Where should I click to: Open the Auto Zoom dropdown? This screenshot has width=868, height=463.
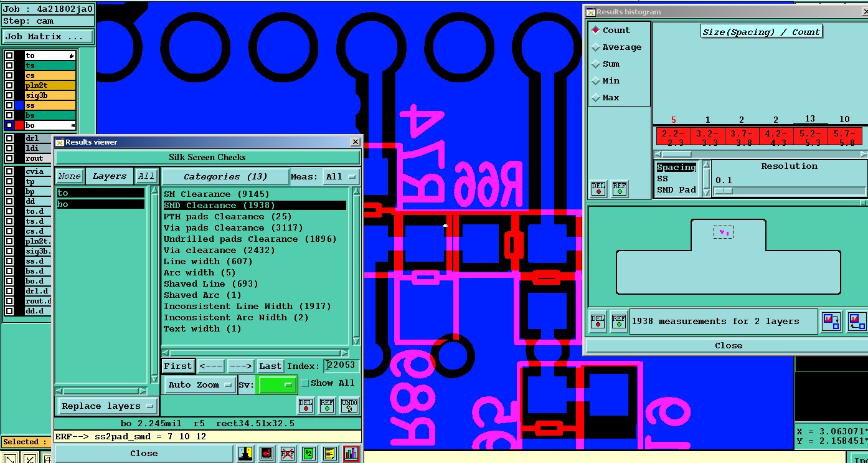click(x=200, y=384)
